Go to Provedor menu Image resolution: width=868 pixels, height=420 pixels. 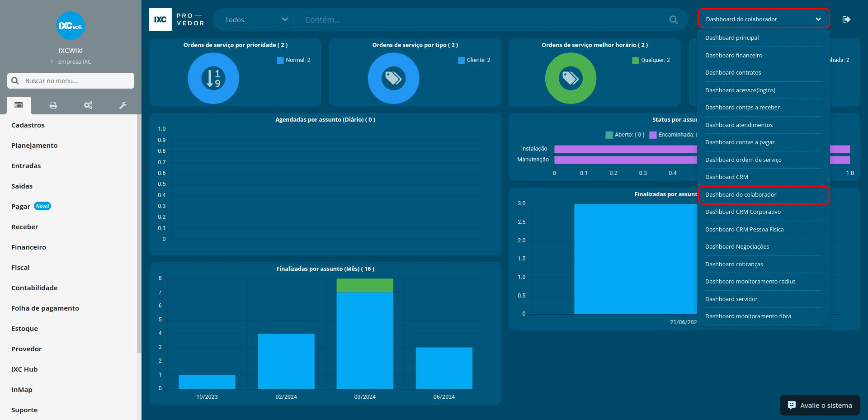[x=26, y=349]
